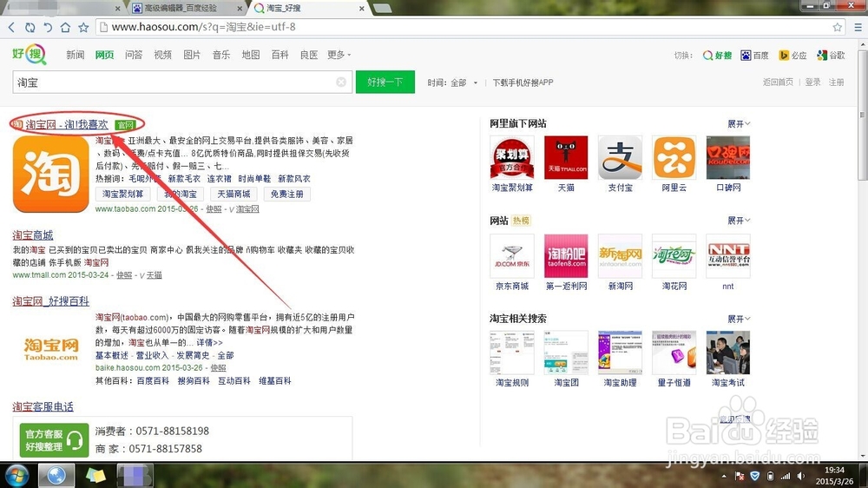Open 淘宝网_好搜百科 result link
The image size is (868, 488).
click(x=51, y=301)
